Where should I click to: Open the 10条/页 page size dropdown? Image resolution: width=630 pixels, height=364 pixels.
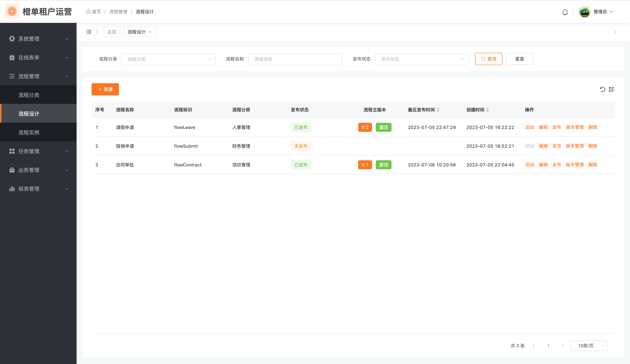(x=589, y=345)
